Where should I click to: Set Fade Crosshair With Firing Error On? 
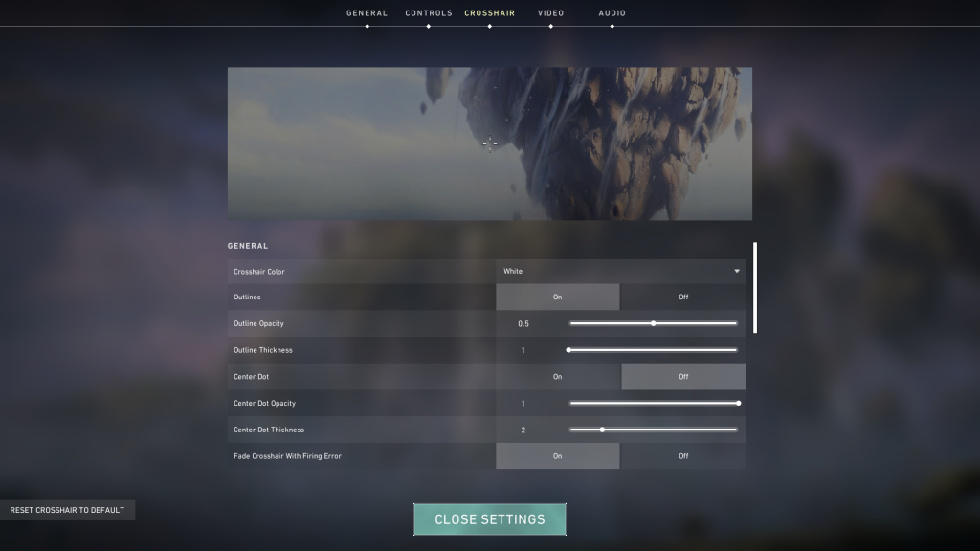(558, 456)
